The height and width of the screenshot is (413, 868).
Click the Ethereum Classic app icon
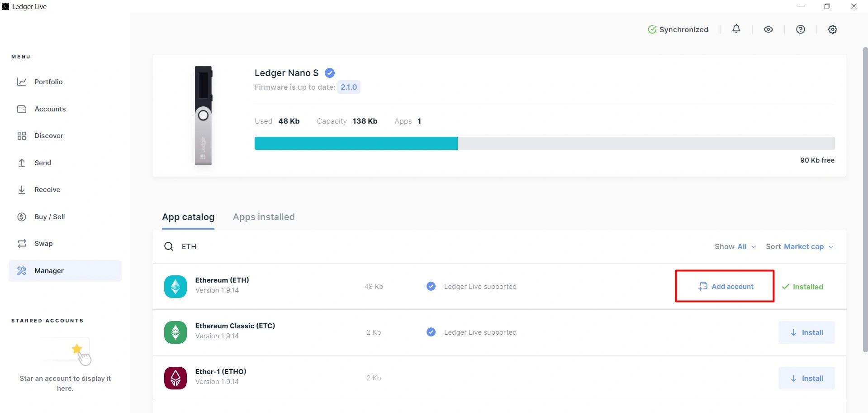coord(175,332)
